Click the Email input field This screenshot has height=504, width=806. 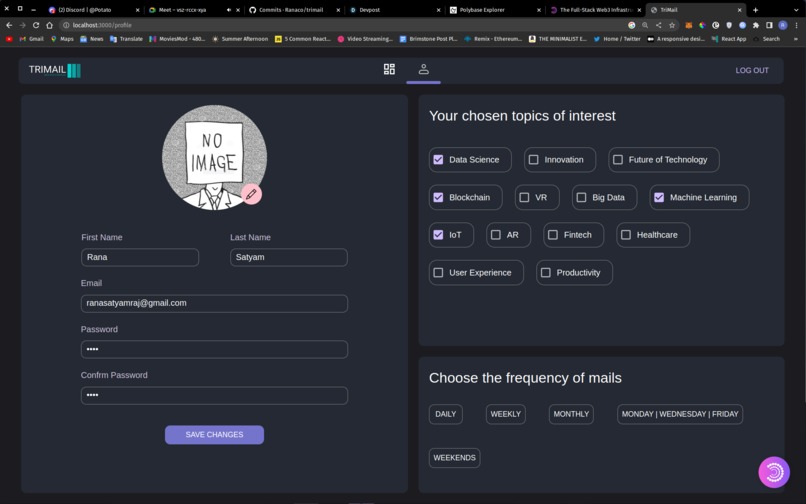coord(214,303)
